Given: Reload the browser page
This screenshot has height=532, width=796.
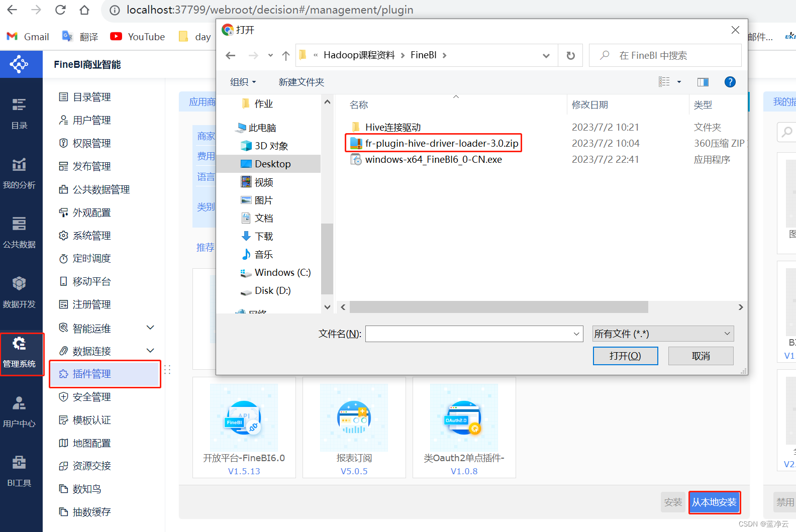Looking at the screenshot, I should (x=60, y=10).
